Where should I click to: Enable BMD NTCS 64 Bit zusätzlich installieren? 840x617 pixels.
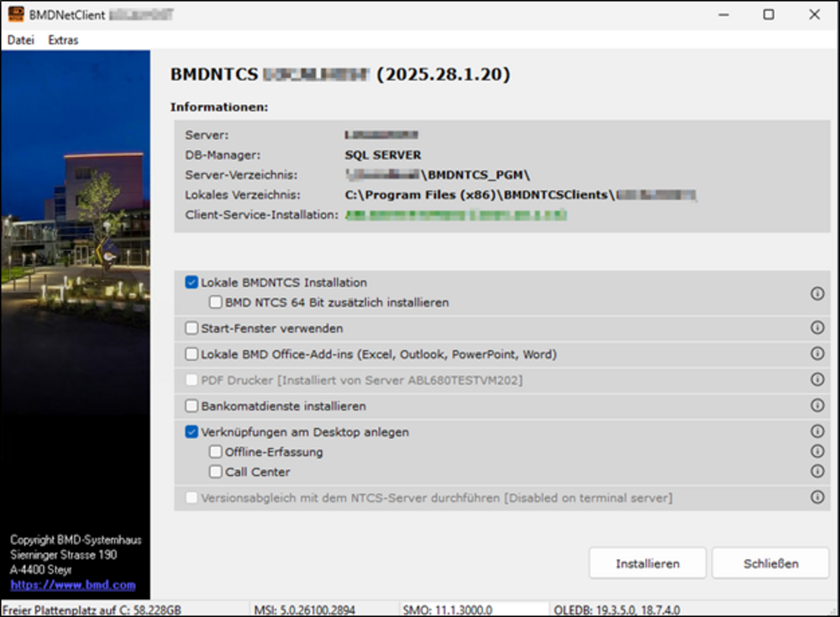point(216,302)
